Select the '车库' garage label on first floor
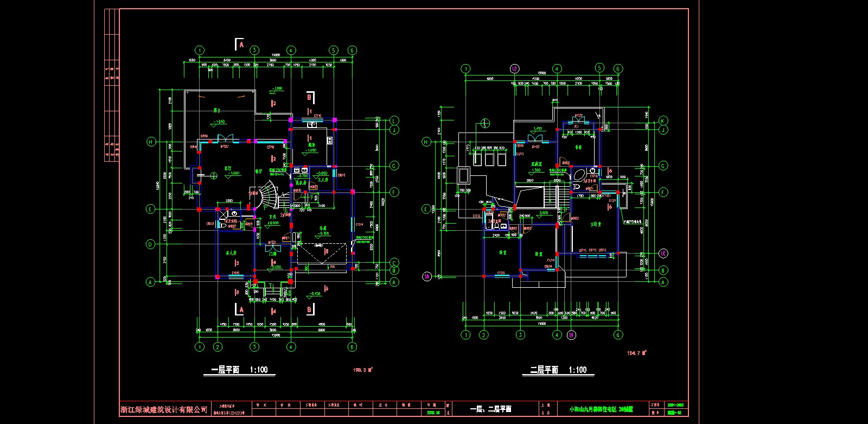 [324, 228]
